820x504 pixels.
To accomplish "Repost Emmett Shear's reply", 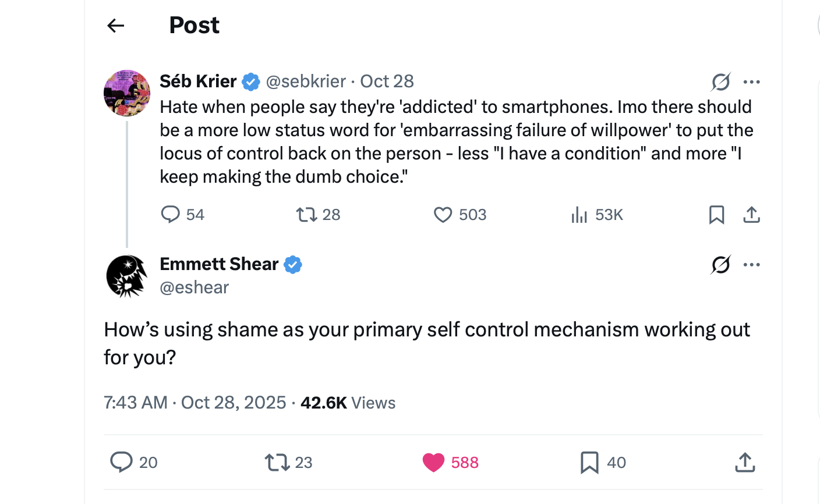I will [277, 463].
